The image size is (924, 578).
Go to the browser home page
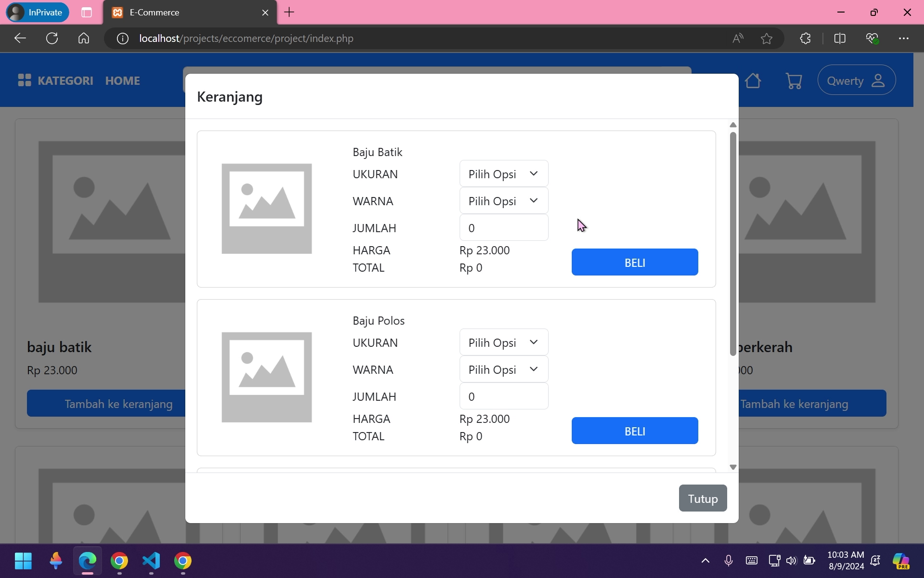point(84,39)
